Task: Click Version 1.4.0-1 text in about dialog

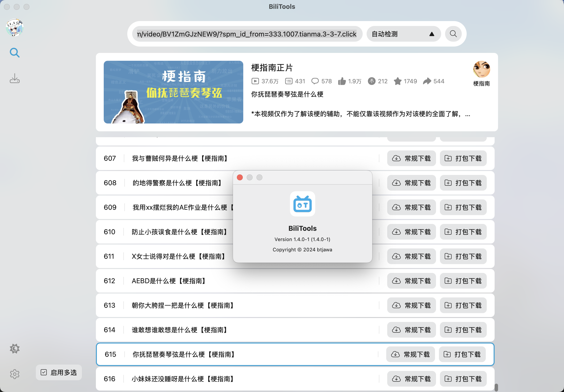Action: pyautogui.click(x=302, y=239)
